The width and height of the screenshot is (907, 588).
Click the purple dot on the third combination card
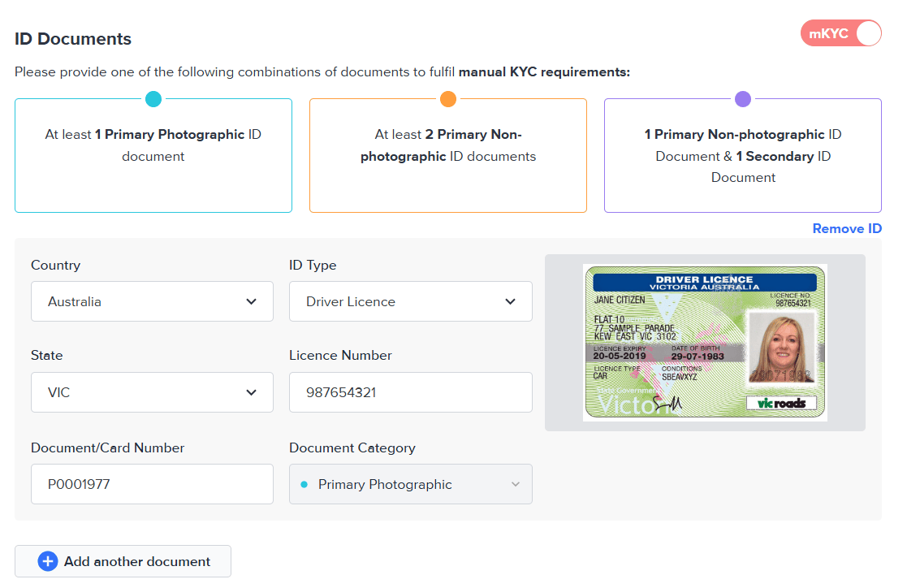(x=743, y=98)
